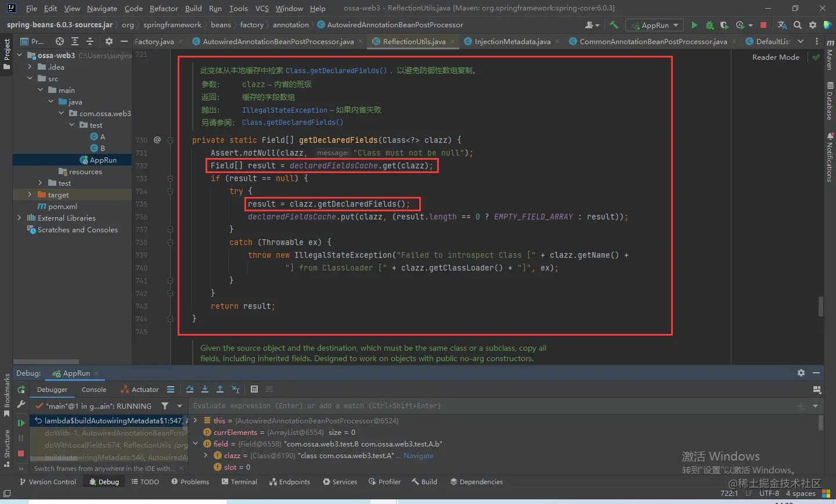Screen dimensions: 836x504
Task: Expand the 'this' variable node
Action: point(196,420)
